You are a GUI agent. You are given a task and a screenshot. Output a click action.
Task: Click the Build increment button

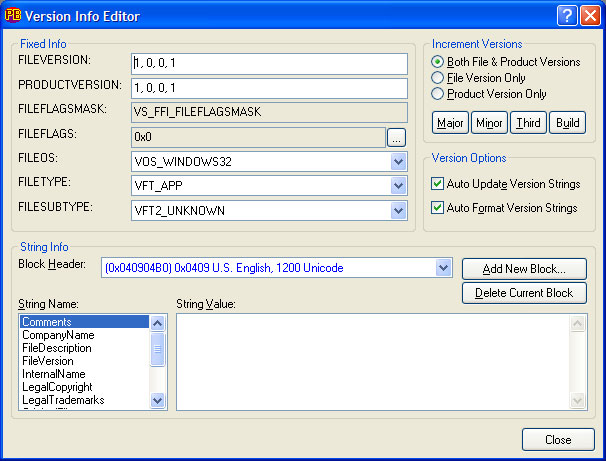coord(567,123)
